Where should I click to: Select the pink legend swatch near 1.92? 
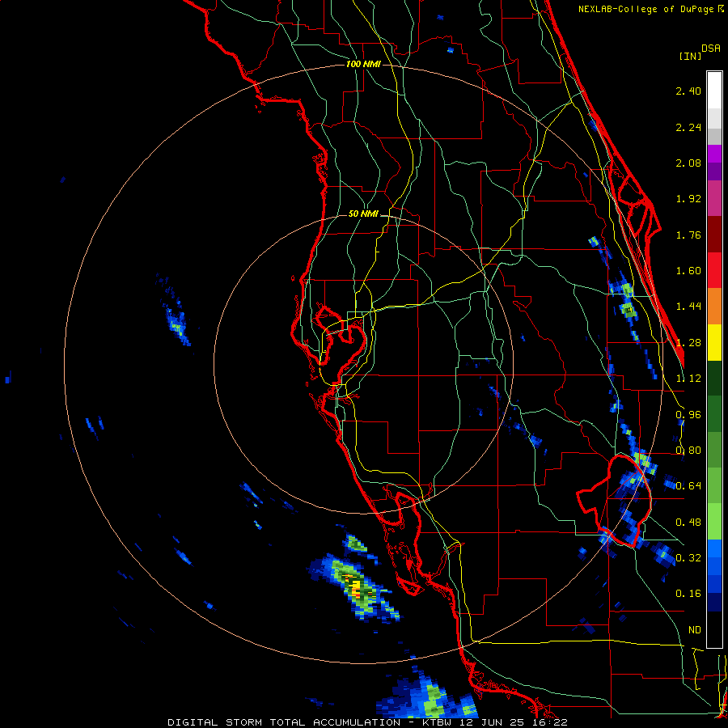point(714,198)
